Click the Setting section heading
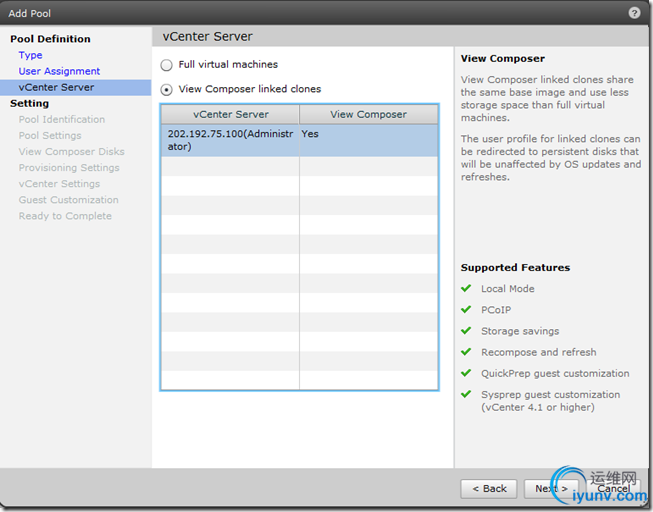The image size is (653, 512). tap(30, 103)
